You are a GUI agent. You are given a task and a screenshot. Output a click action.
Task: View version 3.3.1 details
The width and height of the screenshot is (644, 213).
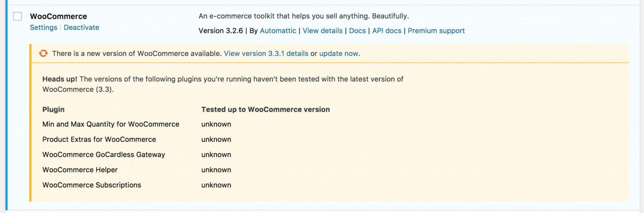pyautogui.click(x=266, y=53)
